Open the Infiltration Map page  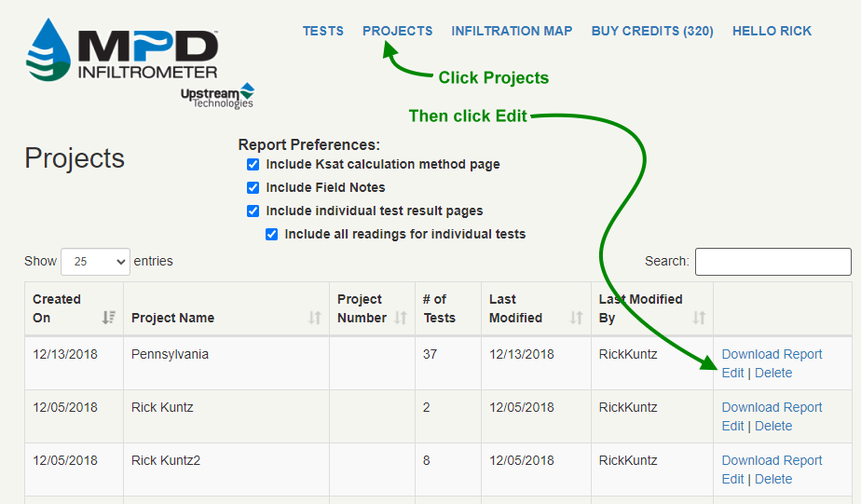coord(512,31)
